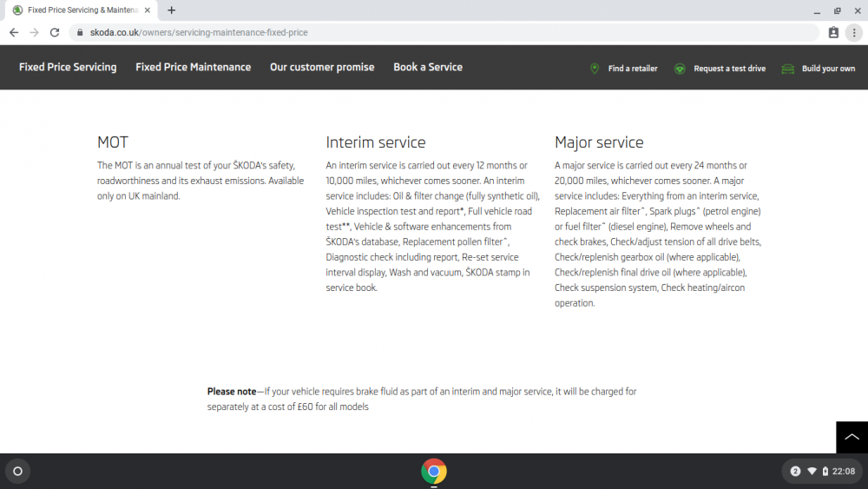
Task: Open Fixed Price Servicing section
Action: pyautogui.click(x=68, y=67)
